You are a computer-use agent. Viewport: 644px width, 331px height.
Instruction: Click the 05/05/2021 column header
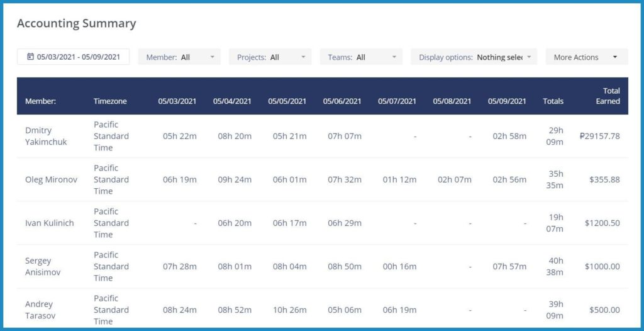tap(287, 101)
